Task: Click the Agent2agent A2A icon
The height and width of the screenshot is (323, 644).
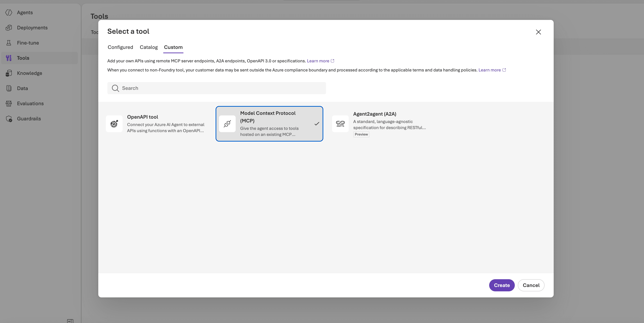Action: 340,124
